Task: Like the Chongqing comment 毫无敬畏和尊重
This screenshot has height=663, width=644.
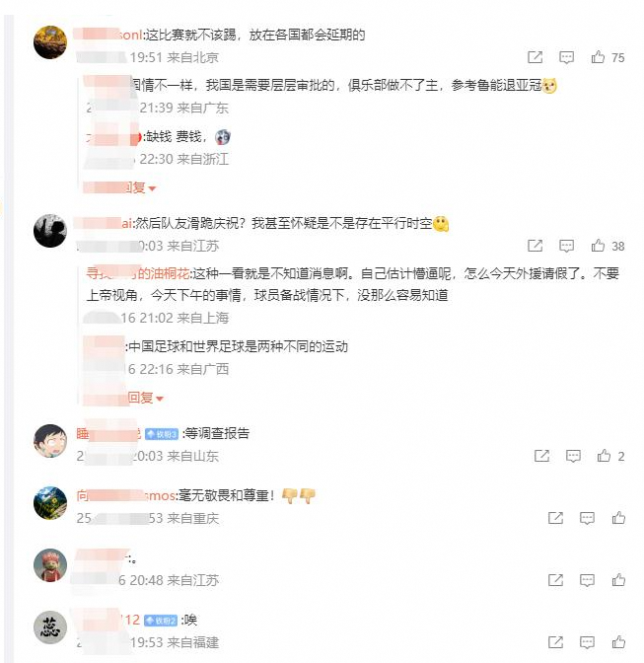Action: pyautogui.click(x=618, y=518)
